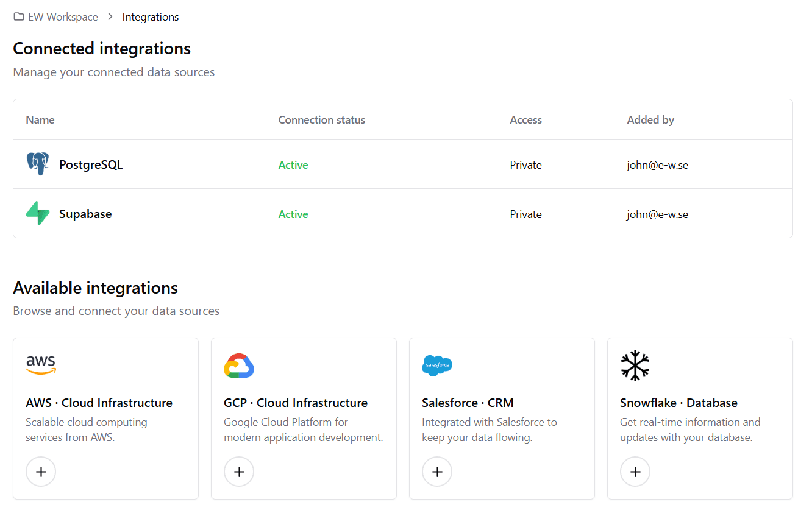Screen dimensions: 812x516
Task: Click the Added by column header
Action: coord(650,120)
